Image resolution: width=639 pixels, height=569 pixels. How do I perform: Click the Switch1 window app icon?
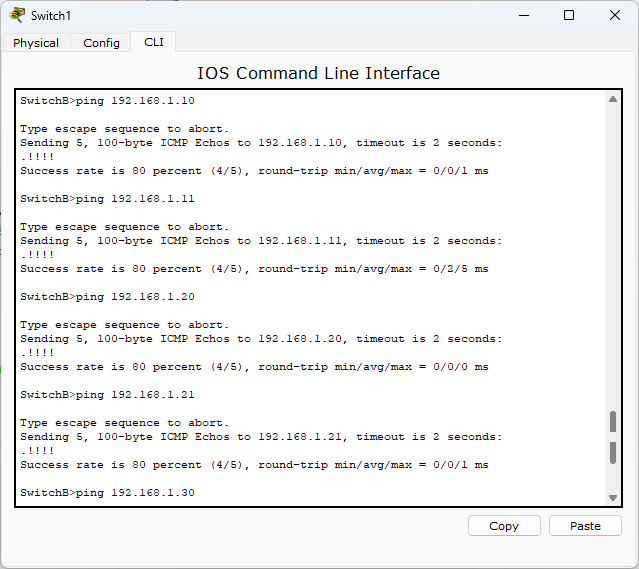18,15
